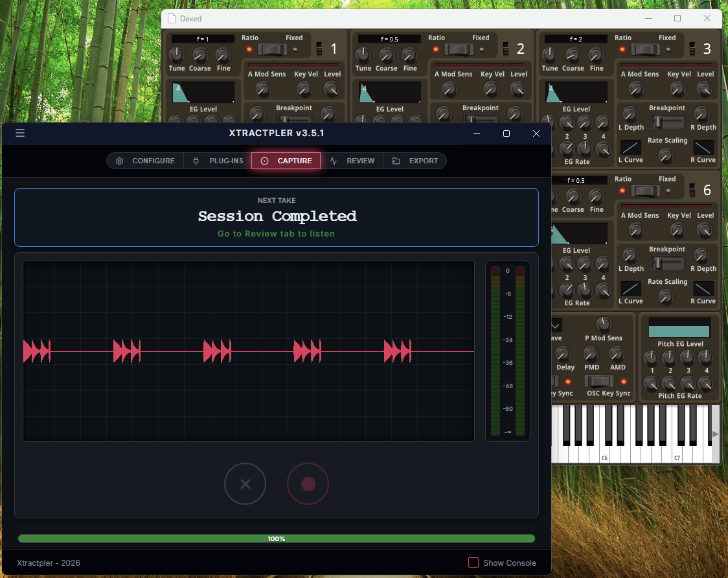
Task: Click the X discard-take icon in Xtractpler
Action: pyautogui.click(x=245, y=483)
